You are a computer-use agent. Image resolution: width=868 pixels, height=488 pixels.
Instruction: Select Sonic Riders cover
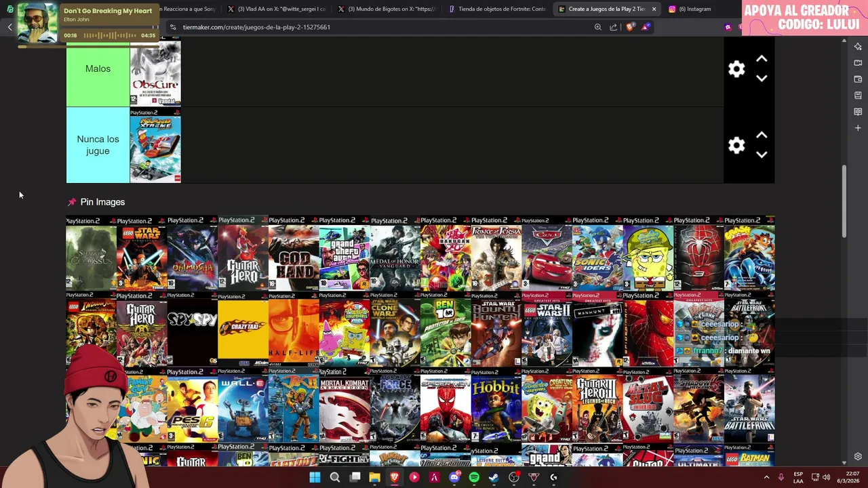(x=597, y=254)
